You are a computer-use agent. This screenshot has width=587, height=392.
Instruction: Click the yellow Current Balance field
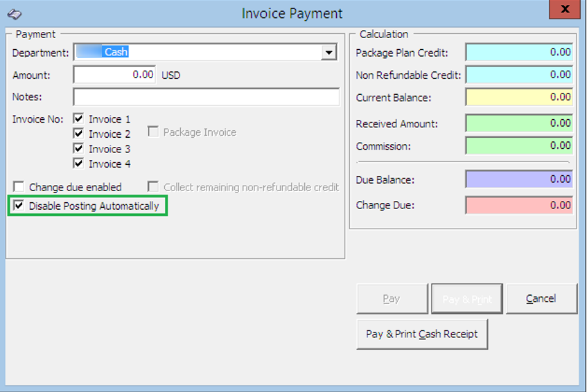coord(519,97)
